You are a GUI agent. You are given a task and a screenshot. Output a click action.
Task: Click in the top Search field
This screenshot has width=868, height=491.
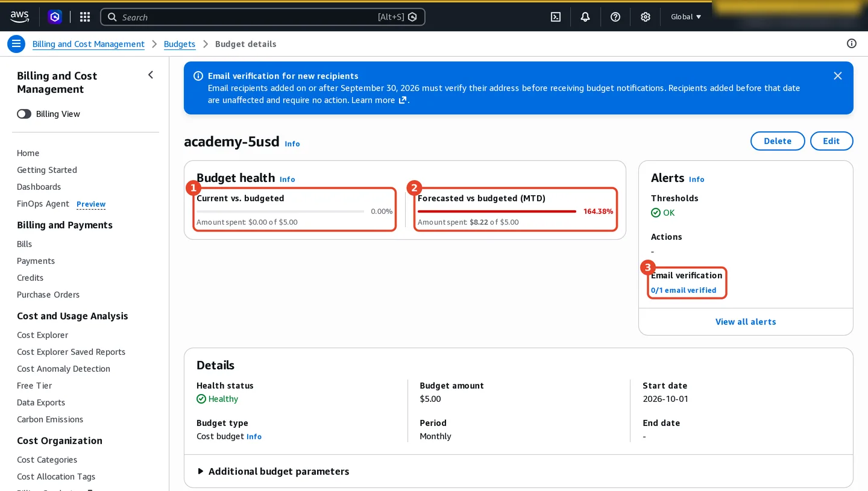[x=263, y=17]
